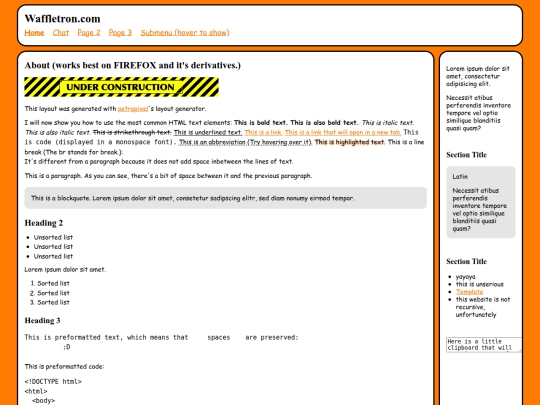The height and width of the screenshot is (405, 540).
Task: Click the ':D' preformatted text line
Action: click(66, 347)
